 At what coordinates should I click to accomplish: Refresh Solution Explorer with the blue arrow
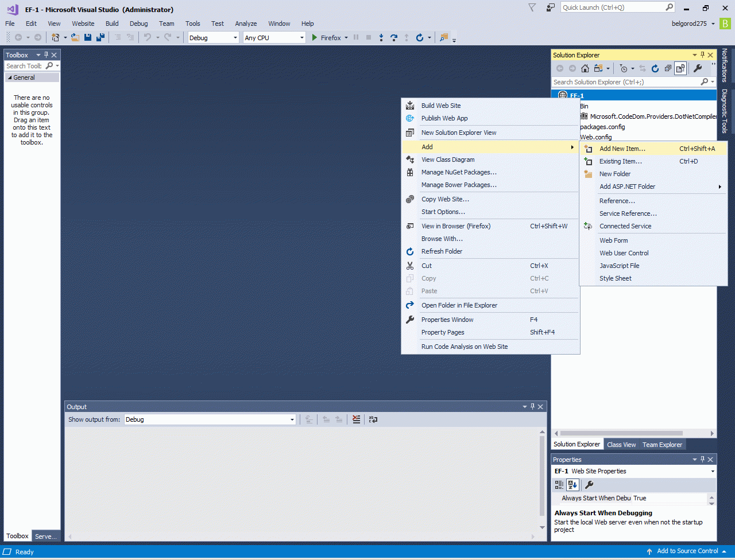(x=655, y=68)
